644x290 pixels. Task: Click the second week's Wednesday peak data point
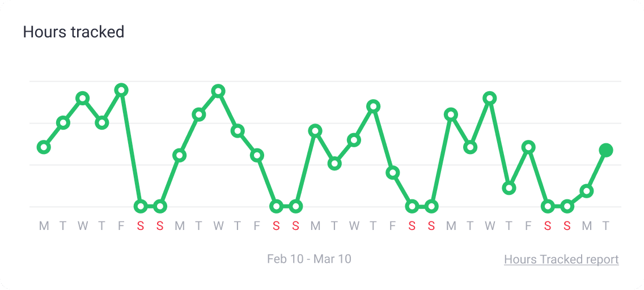coord(218,91)
